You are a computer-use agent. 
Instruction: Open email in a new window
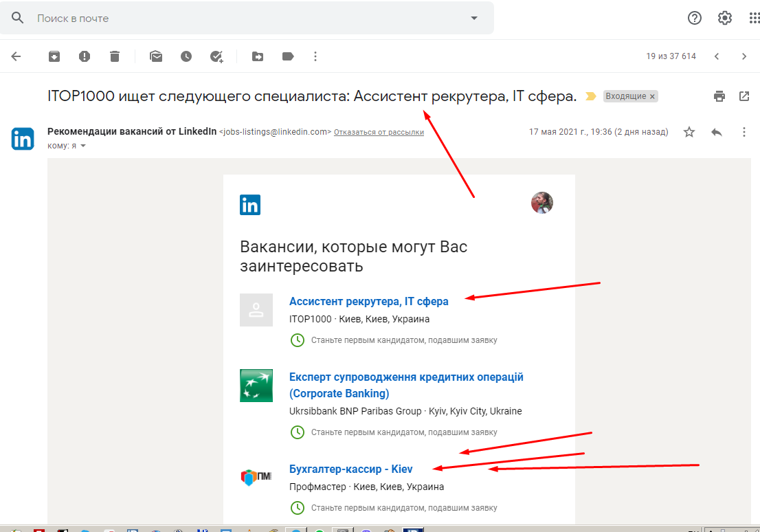pos(744,96)
